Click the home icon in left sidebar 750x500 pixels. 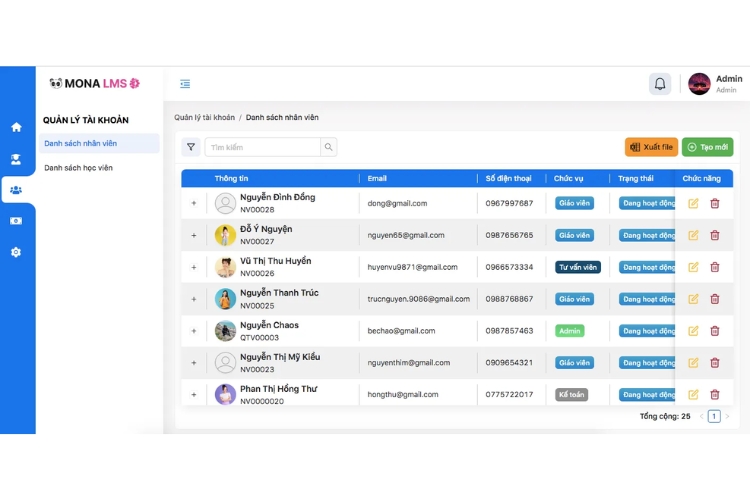[x=16, y=127]
